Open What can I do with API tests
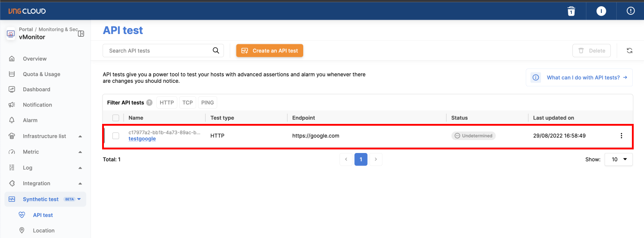This screenshot has width=644, height=238. coord(583,77)
